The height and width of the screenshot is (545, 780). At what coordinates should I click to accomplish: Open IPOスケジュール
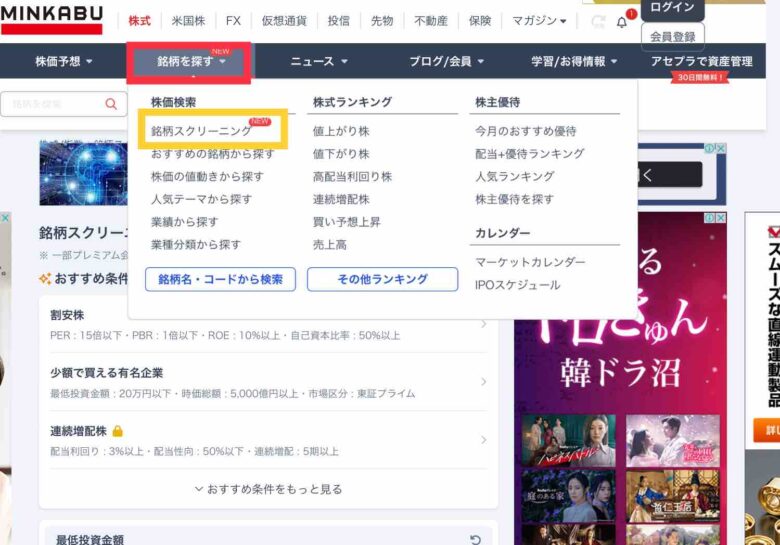[517, 285]
